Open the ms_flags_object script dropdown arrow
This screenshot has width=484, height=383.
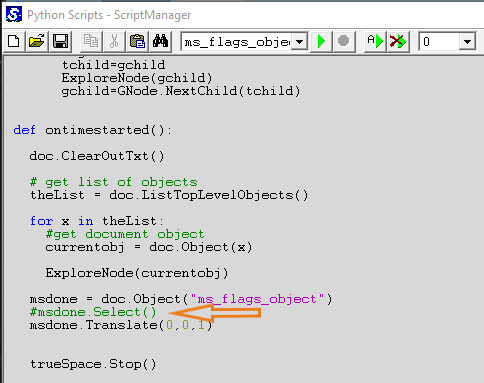[299, 42]
